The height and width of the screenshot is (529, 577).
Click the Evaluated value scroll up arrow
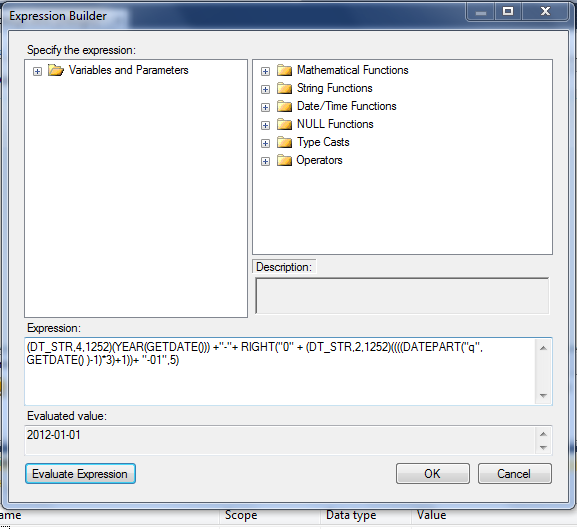point(543,434)
